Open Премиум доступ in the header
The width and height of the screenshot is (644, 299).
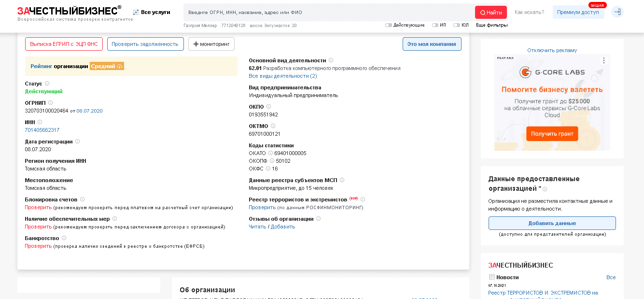(577, 13)
